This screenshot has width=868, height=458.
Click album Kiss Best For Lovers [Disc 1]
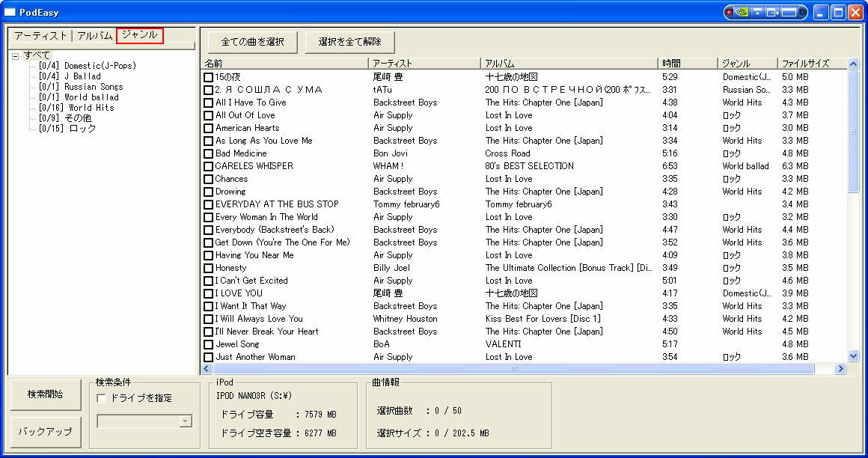pos(542,319)
